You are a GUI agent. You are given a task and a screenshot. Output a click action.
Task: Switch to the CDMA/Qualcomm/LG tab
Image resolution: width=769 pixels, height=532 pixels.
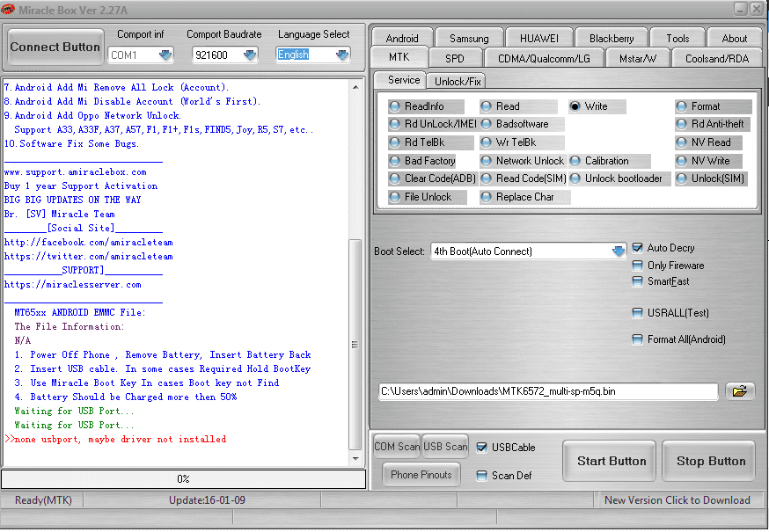click(544, 58)
